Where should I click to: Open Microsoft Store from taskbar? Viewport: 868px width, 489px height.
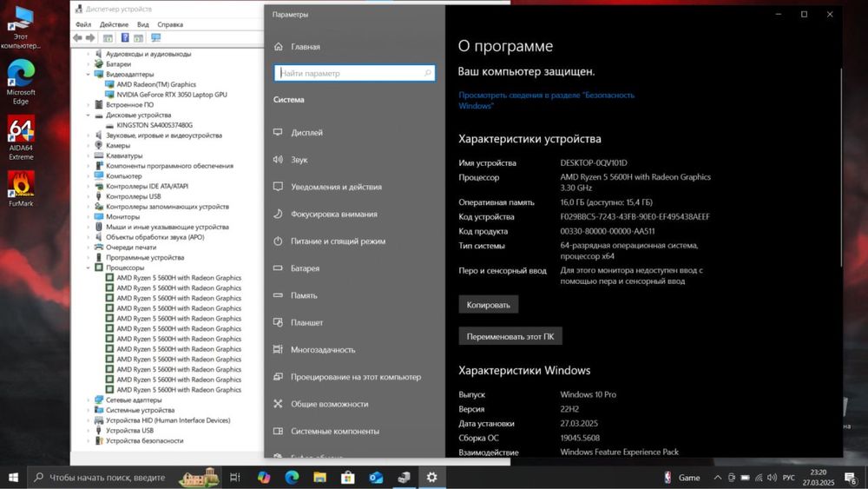tap(348, 478)
